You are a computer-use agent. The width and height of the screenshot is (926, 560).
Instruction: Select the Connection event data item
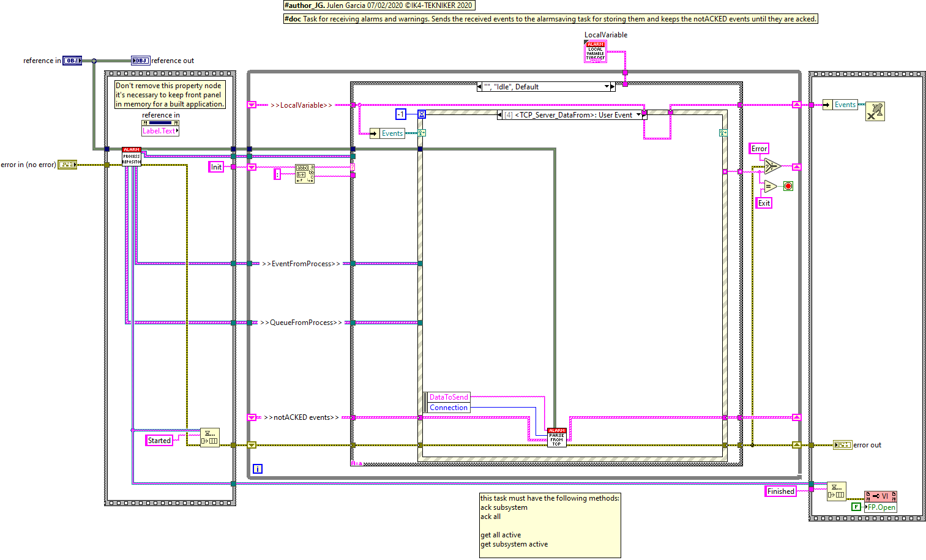(x=449, y=408)
